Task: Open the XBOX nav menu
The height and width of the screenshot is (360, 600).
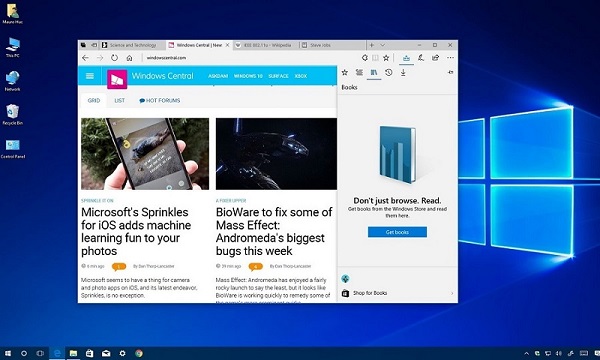Action: coord(301,76)
